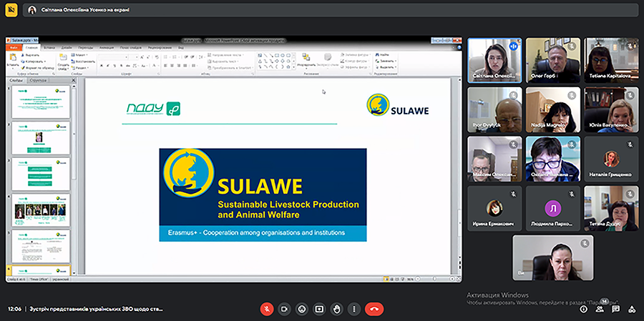Open the Заменить dropdown

click(x=385, y=61)
